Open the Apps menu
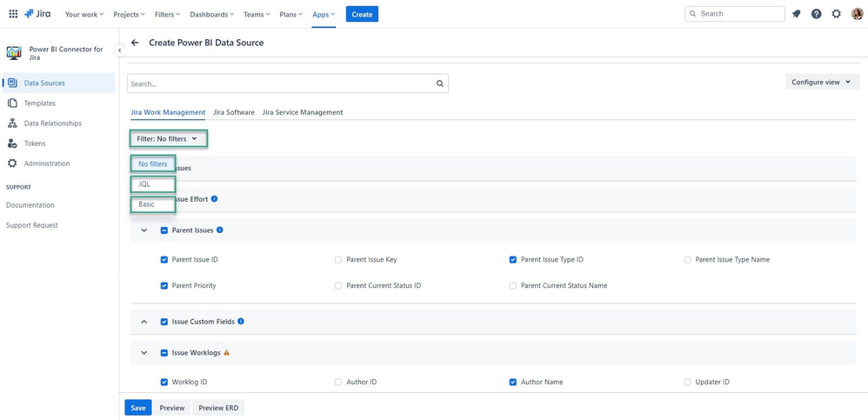Screen dimensions: 868x420 [324, 15]
